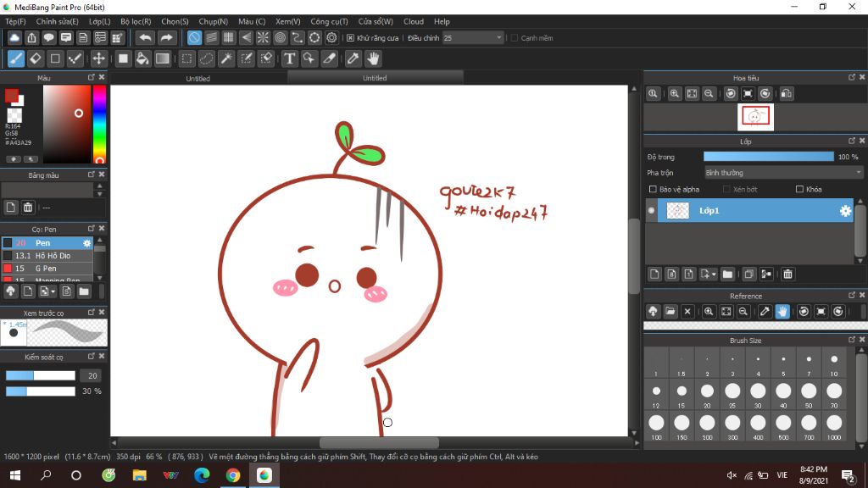Viewport: 868px width, 488px height.
Task: Pick the Magic Wand selection tool
Action: click(226, 58)
